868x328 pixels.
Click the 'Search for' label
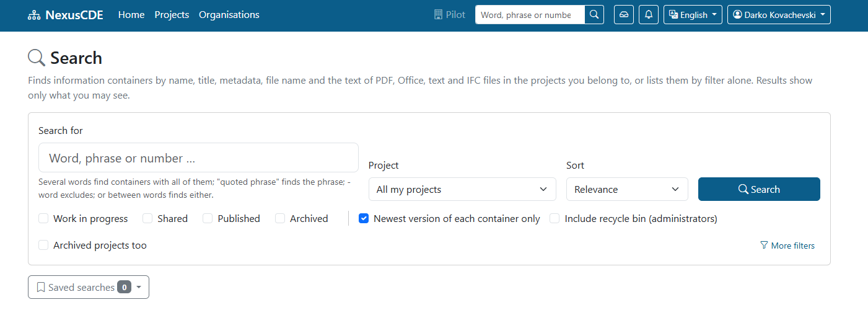[x=61, y=130]
